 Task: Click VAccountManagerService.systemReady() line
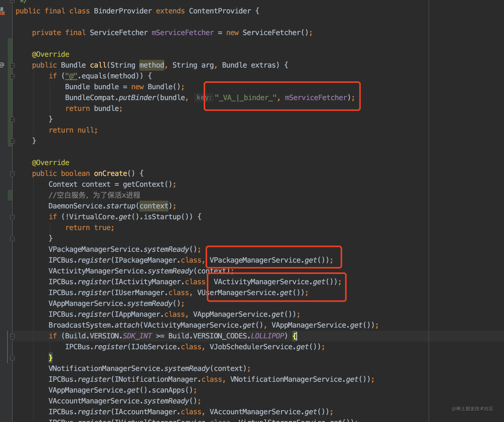[125, 401]
